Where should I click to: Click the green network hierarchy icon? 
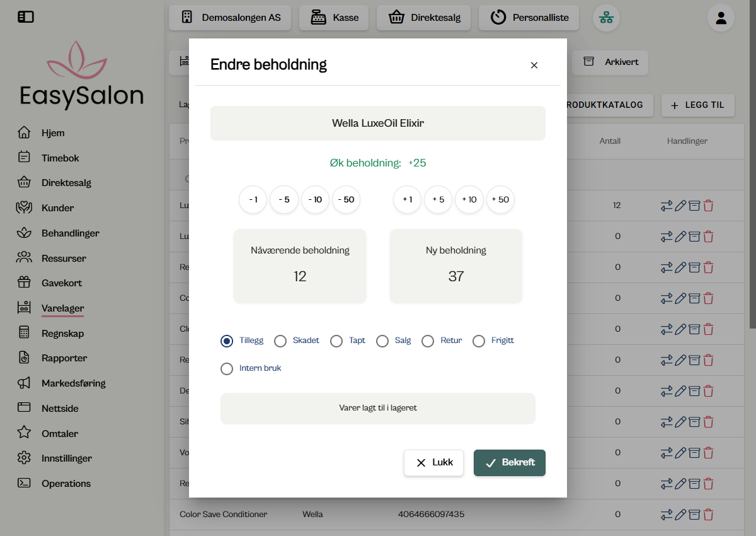click(x=606, y=18)
